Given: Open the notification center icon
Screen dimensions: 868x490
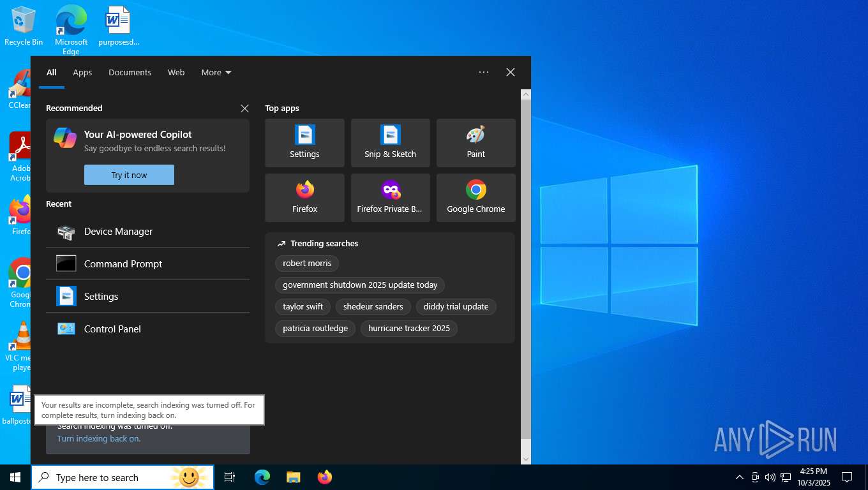Looking at the screenshot, I should 847,477.
